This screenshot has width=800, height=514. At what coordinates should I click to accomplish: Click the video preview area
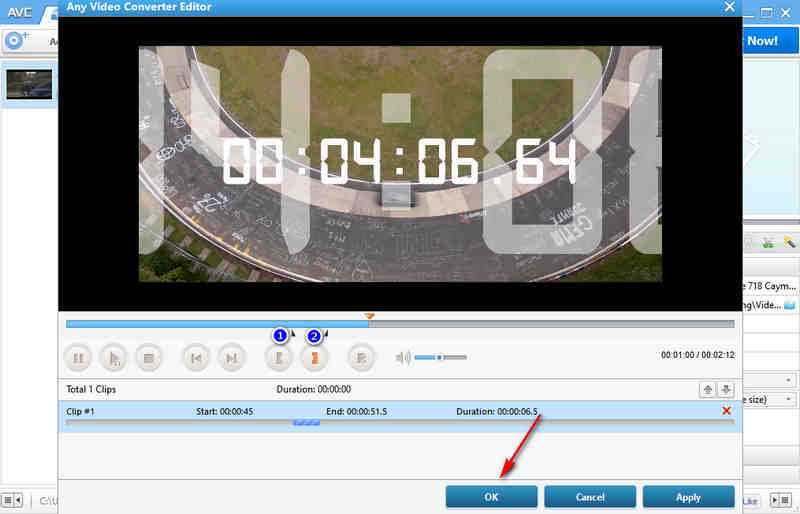[400, 164]
